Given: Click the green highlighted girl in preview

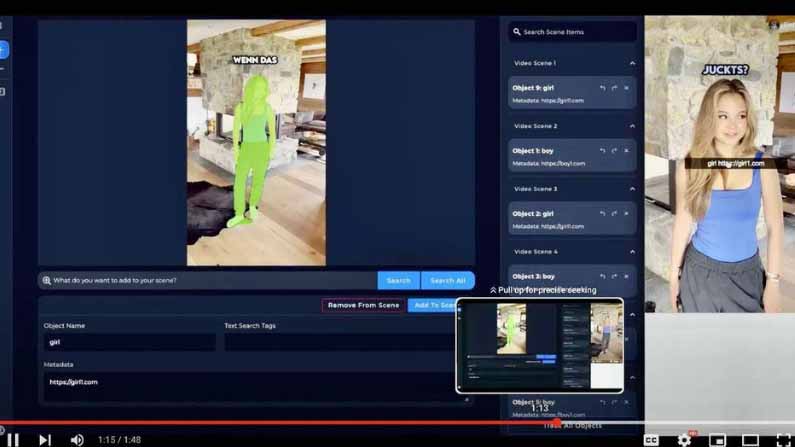Looking at the screenshot, I should [x=253, y=152].
